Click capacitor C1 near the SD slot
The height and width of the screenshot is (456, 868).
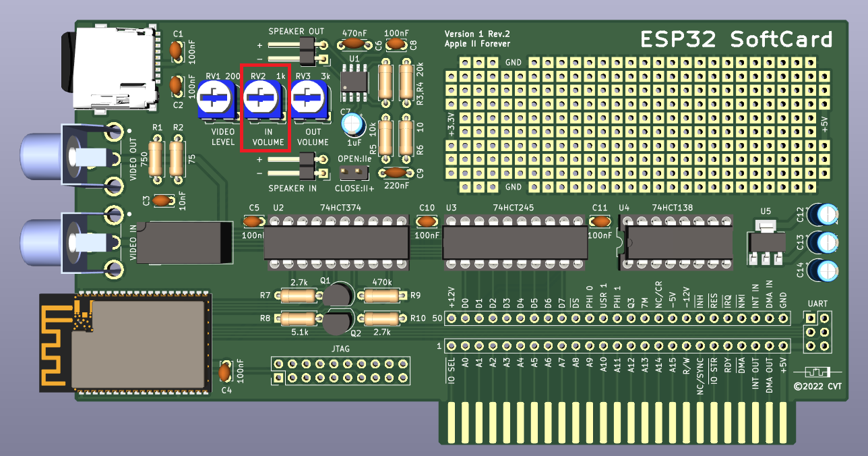coord(176,50)
